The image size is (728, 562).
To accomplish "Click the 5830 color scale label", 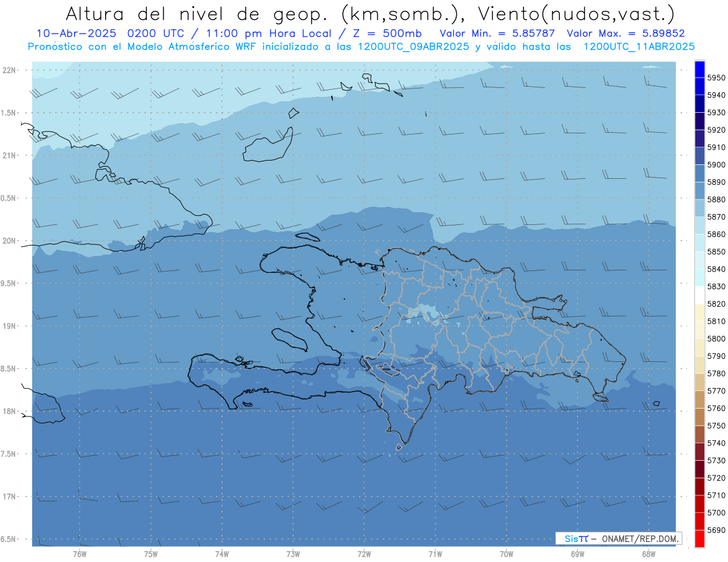I will [x=716, y=286].
